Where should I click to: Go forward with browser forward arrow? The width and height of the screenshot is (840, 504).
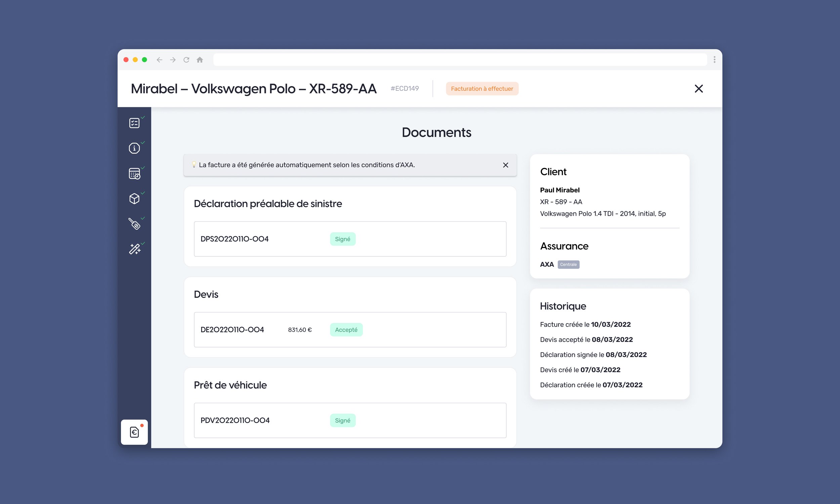(173, 60)
